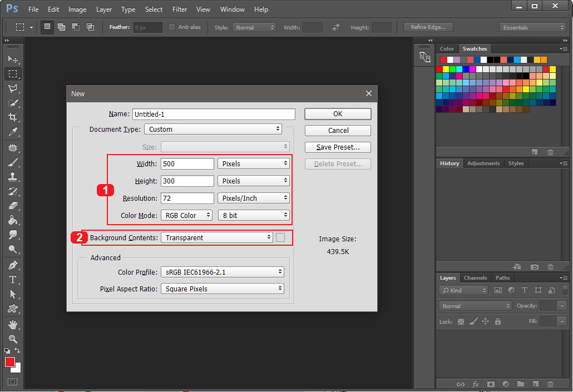The width and height of the screenshot is (573, 392).
Task: Close the New dialog
Action: (369, 93)
